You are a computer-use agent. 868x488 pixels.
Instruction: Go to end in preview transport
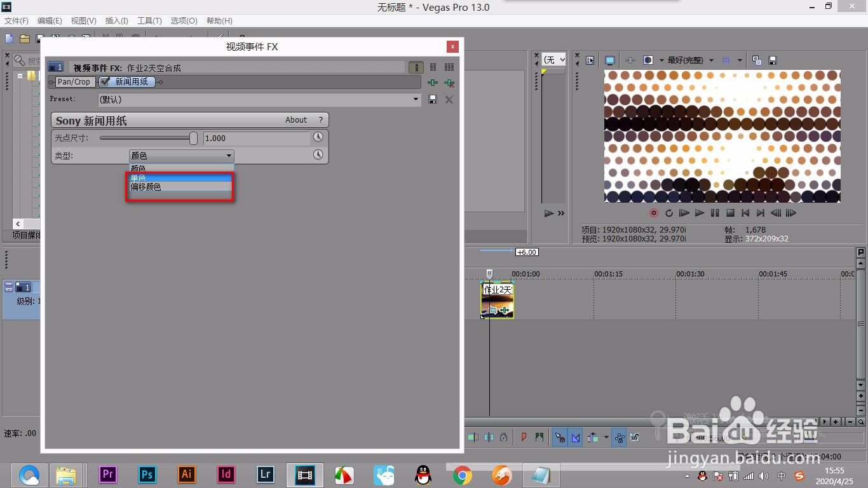761,213
